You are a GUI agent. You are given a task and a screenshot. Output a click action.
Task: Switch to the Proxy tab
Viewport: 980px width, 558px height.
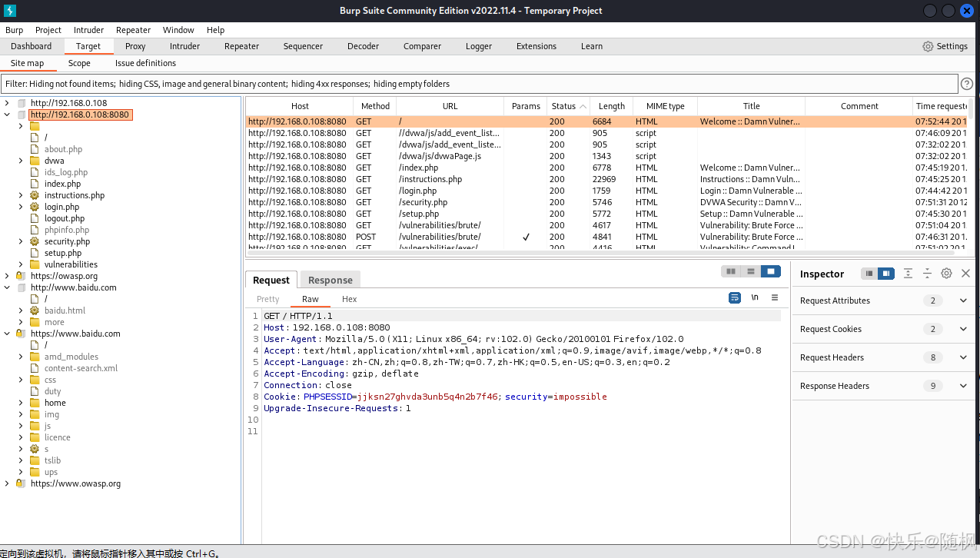pyautogui.click(x=135, y=46)
